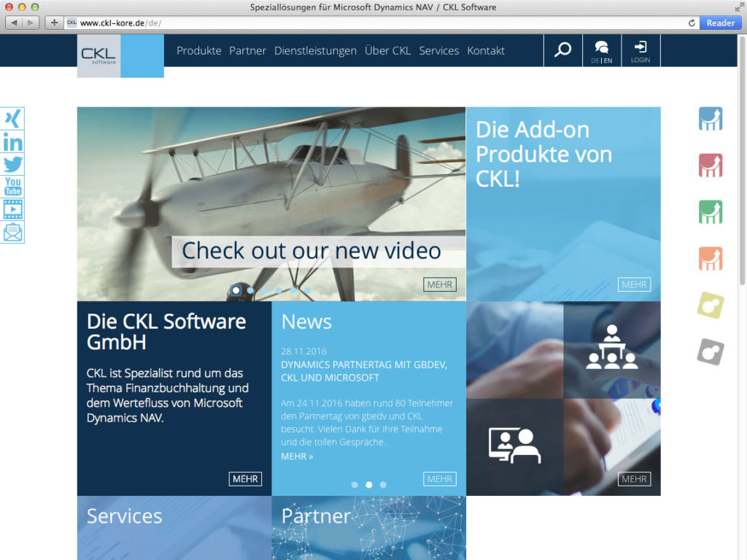The image size is (747, 560).
Task: Open the MEHR » link under news text
Action: [297, 456]
